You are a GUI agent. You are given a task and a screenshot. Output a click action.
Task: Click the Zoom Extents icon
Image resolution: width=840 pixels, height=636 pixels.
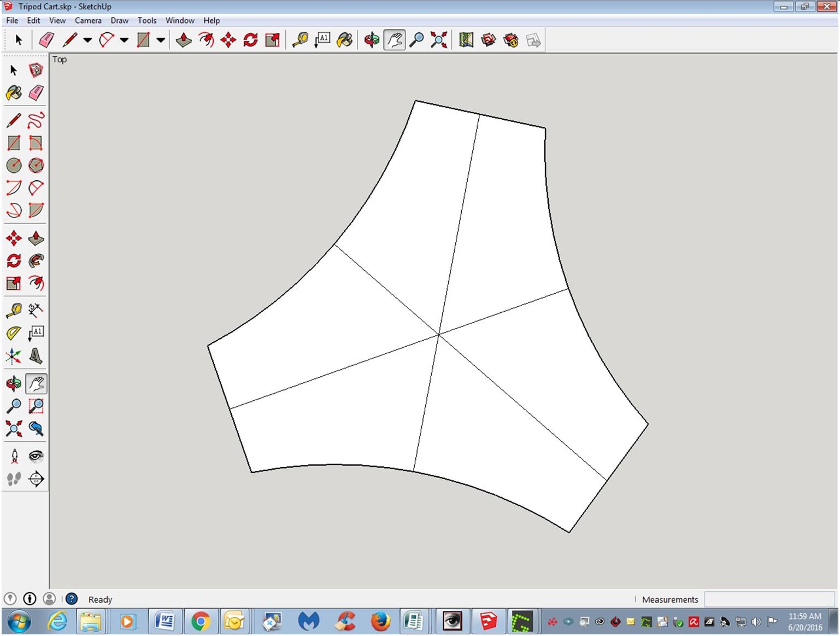pos(439,39)
